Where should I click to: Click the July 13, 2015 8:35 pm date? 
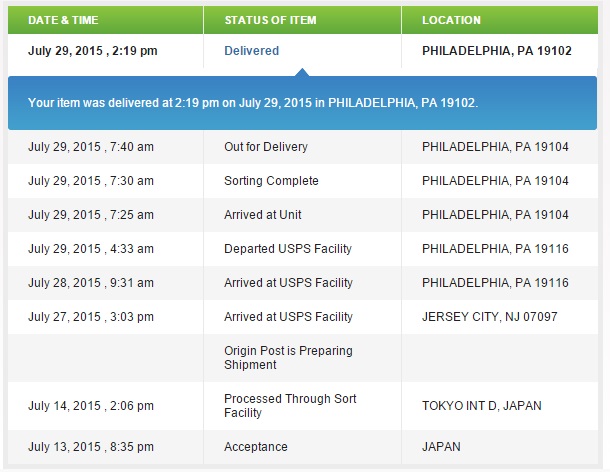(x=91, y=447)
